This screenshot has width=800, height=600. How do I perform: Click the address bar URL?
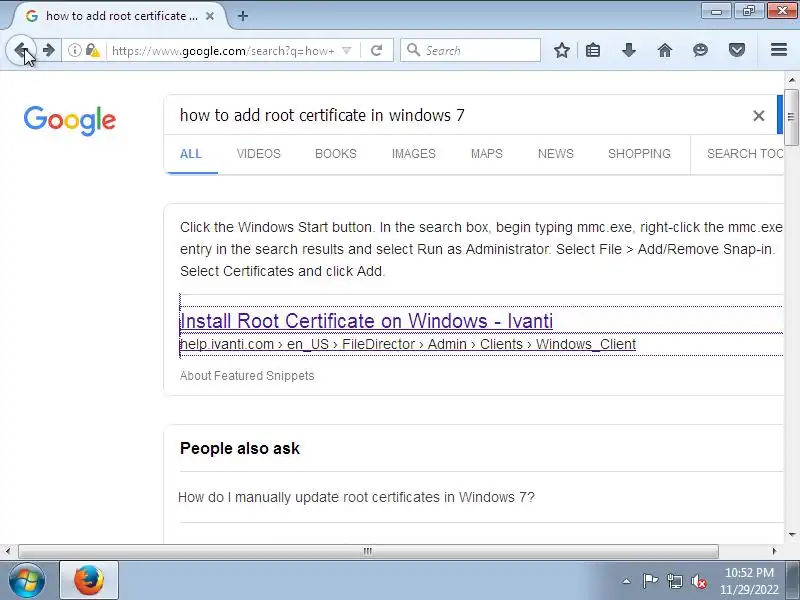click(x=223, y=51)
